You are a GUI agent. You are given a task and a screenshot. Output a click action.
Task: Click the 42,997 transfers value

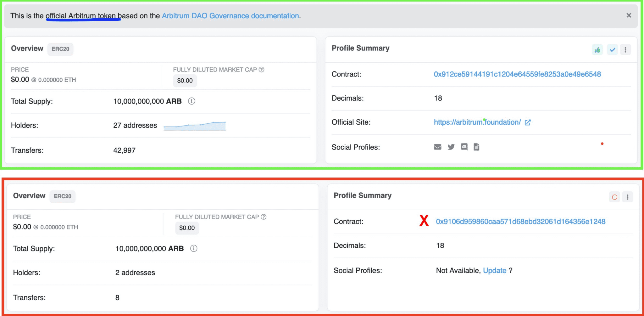point(124,150)
